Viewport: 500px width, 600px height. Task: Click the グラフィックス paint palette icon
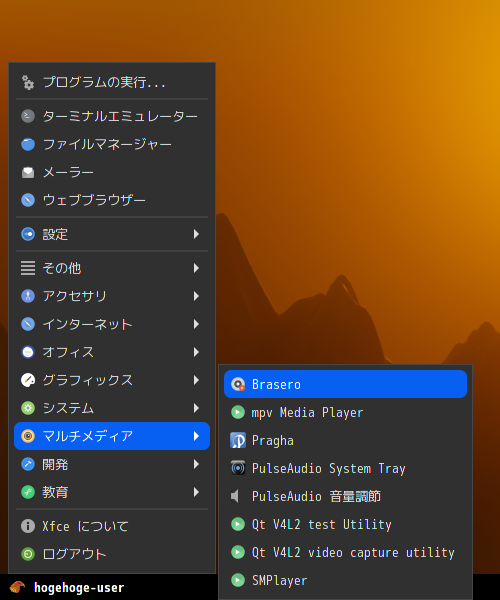(x=28, y=380)
